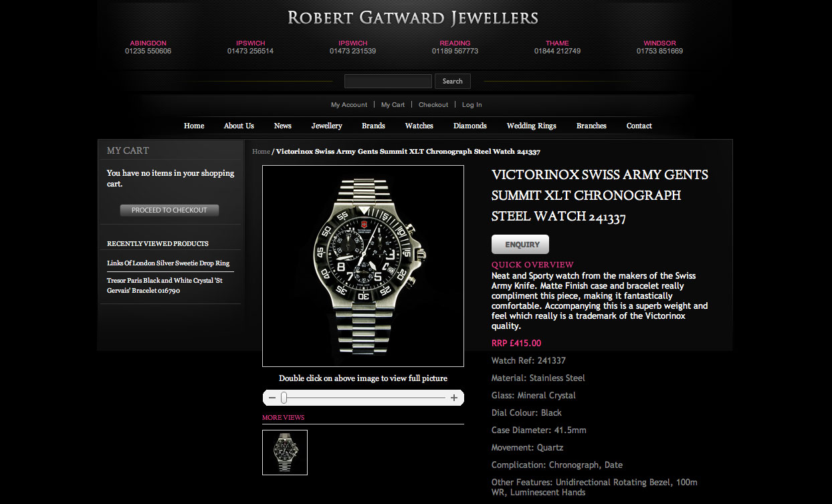Click Robert Gatward Jewellers logo
The image size is (832, 504).
413,18
